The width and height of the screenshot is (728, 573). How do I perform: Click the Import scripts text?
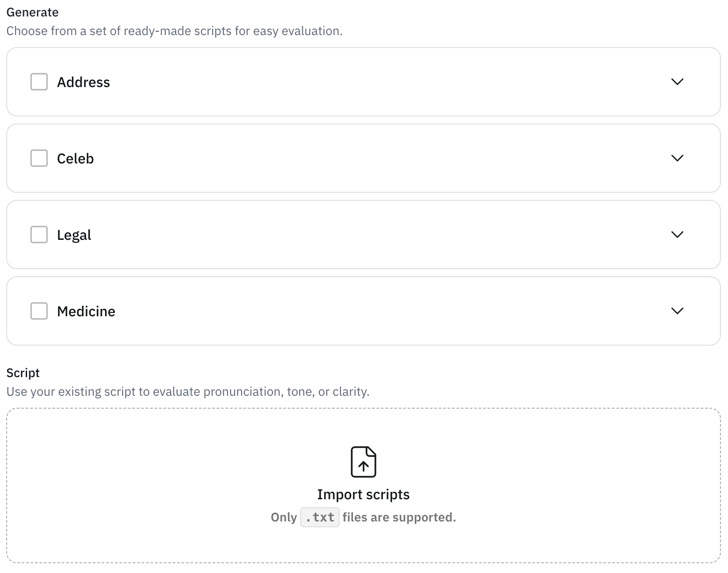(x=364, y=494)
